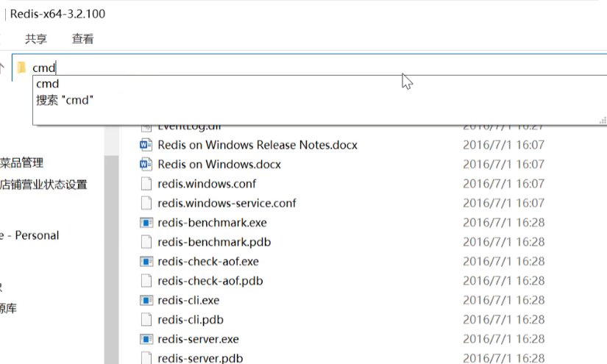Image resolution: width=607 pixels, height=364 pixels.
Task: Select the redis-server.exe file
Action: (198, 339)
